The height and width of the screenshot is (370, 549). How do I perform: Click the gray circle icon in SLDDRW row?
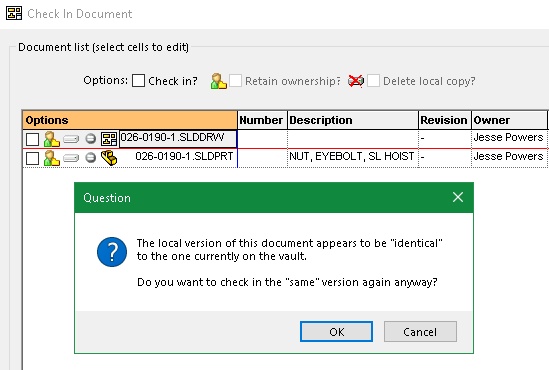[91, 139]
